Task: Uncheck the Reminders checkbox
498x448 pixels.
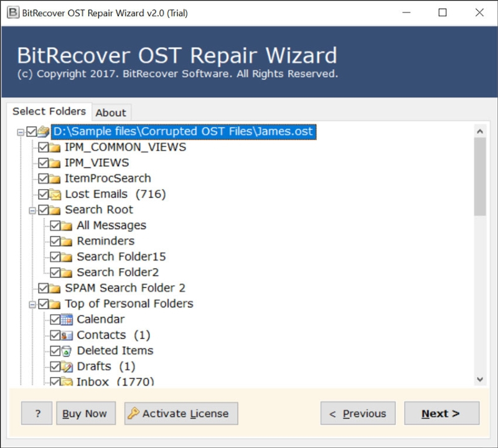Action: (x=55, y=241)
